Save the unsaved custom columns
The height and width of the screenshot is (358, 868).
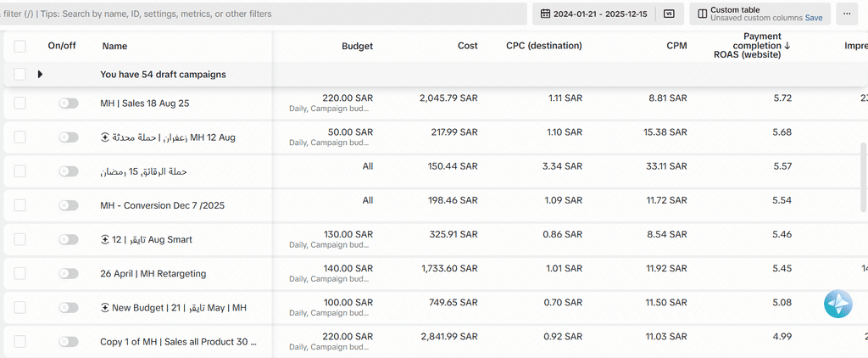814,18
